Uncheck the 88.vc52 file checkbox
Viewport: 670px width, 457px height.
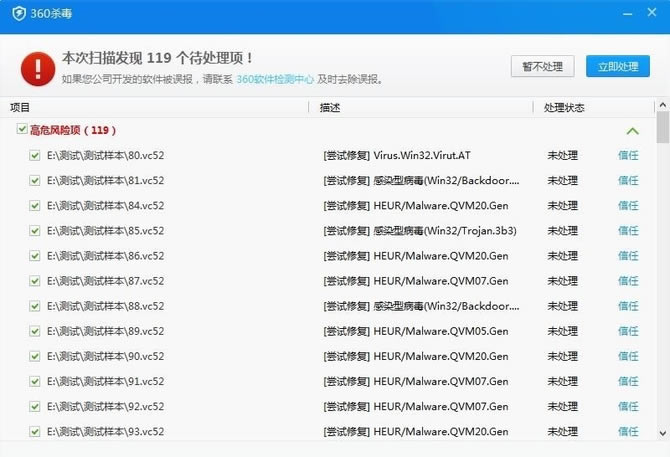click(35, 306)
